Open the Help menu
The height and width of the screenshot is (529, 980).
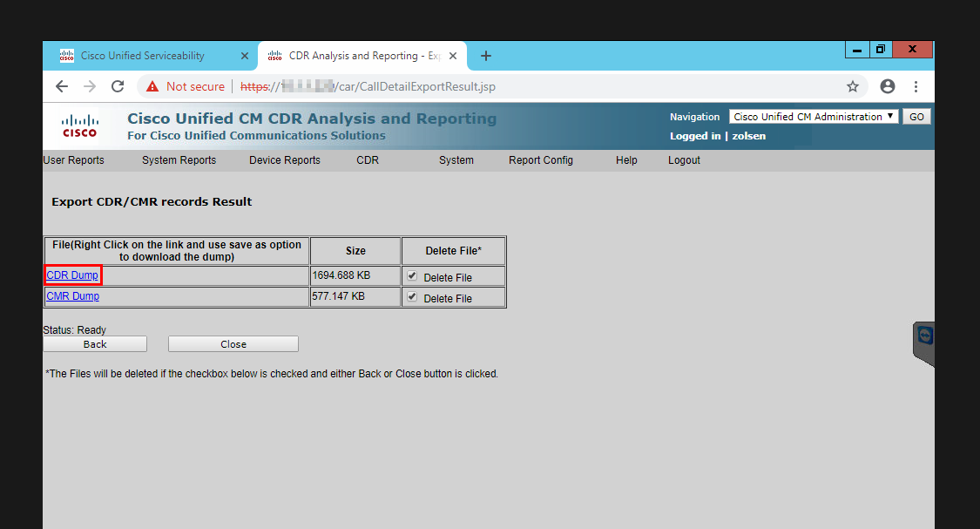(x=626, y=160)
